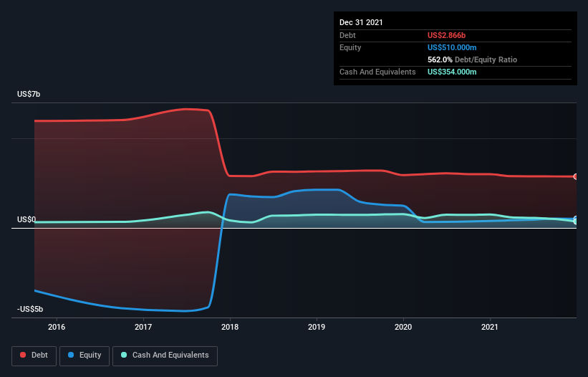Click the Dec 31 2021 tooltip date
This screenshot has width=588, height=377.
coord(361,22)
